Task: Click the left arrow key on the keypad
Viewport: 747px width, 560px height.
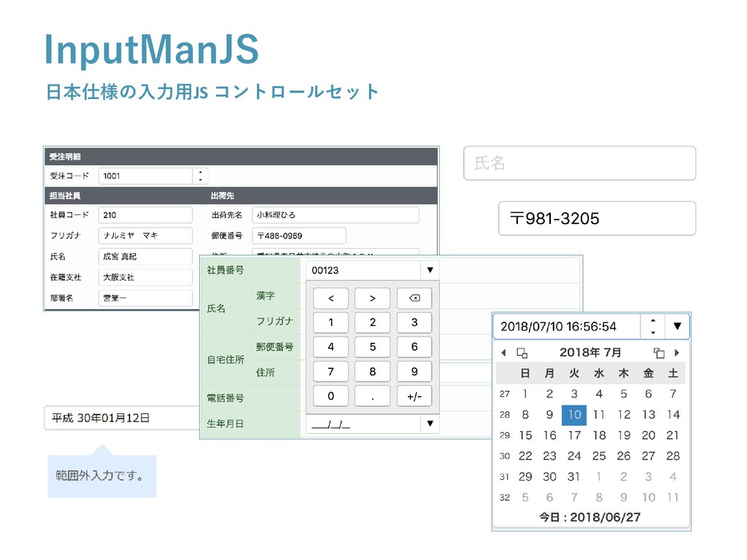Action: (330, 298)
